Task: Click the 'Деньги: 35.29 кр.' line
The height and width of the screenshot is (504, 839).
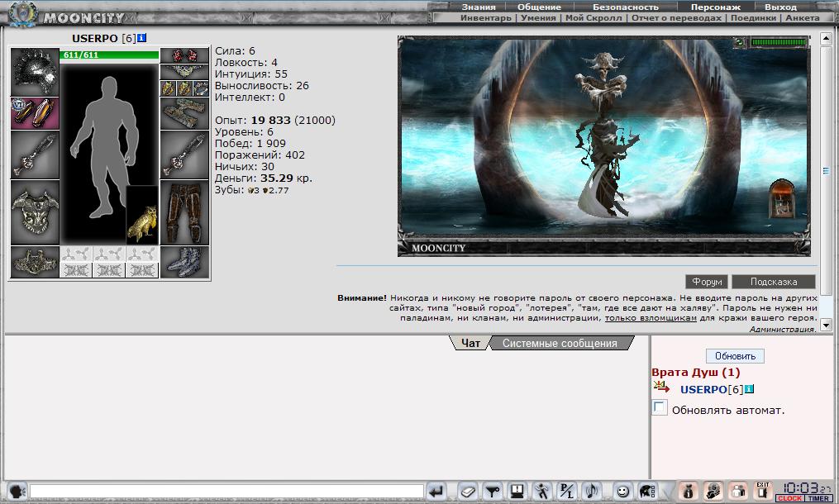Action: [x=263, y=178]
